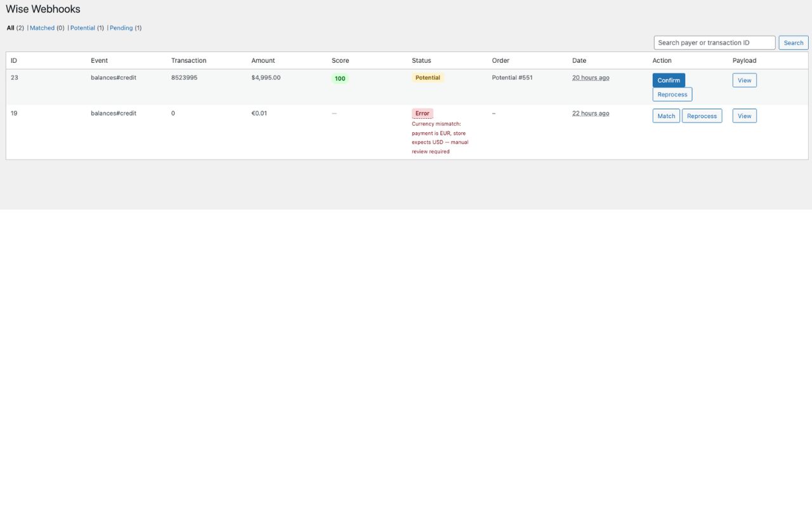This screenshot has height=508, width=812.
Task: Click the Status column header
Action: click(421, 61)
